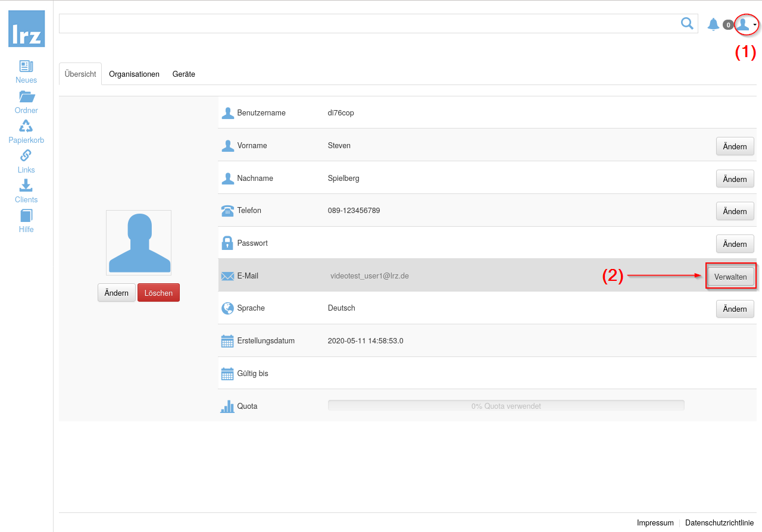Click the Quota usage progress bar
Screen dimensions: 762x532
coord(505,406)
